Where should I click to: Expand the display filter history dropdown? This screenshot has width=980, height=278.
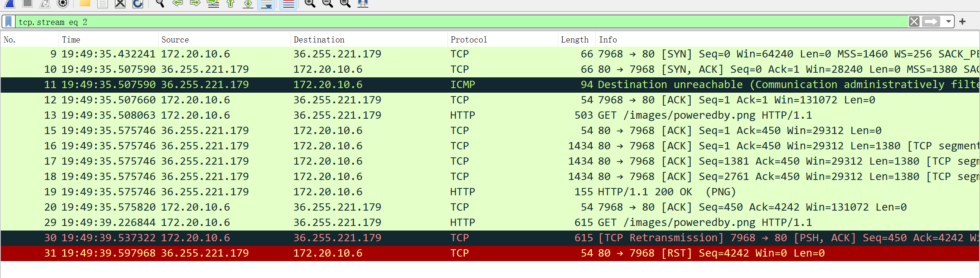pyautogui.click(x=948, y=22)
